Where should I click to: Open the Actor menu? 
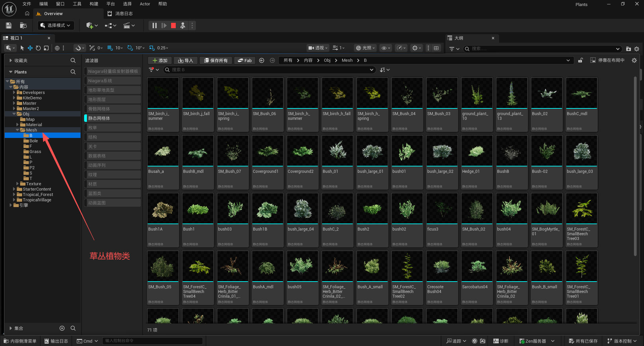pos(145,4)
